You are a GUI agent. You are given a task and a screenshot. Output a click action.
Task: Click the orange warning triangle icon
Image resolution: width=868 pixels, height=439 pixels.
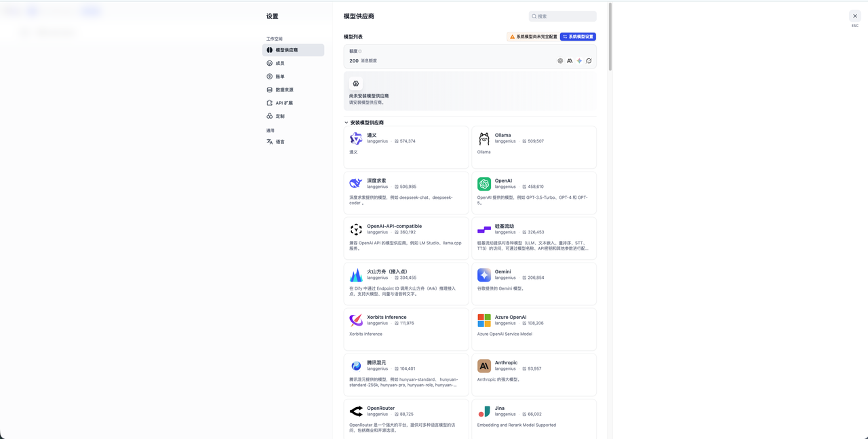point(512,37)
